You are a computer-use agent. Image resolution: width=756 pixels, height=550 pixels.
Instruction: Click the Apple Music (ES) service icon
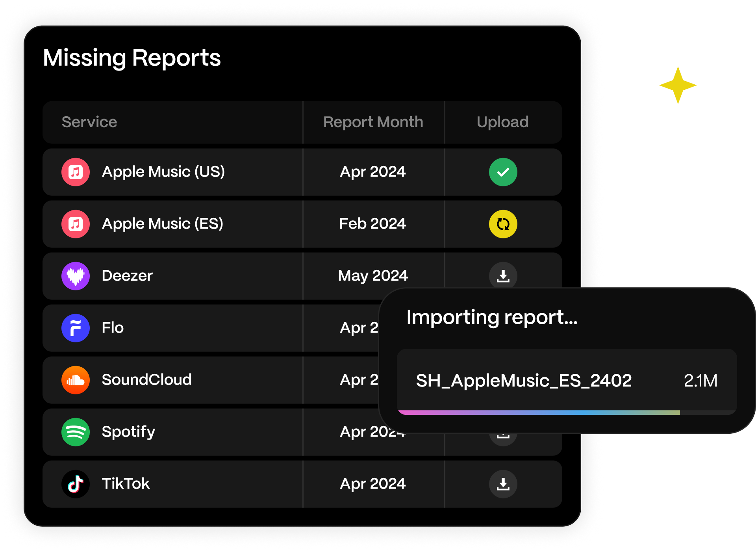[76, 224]
